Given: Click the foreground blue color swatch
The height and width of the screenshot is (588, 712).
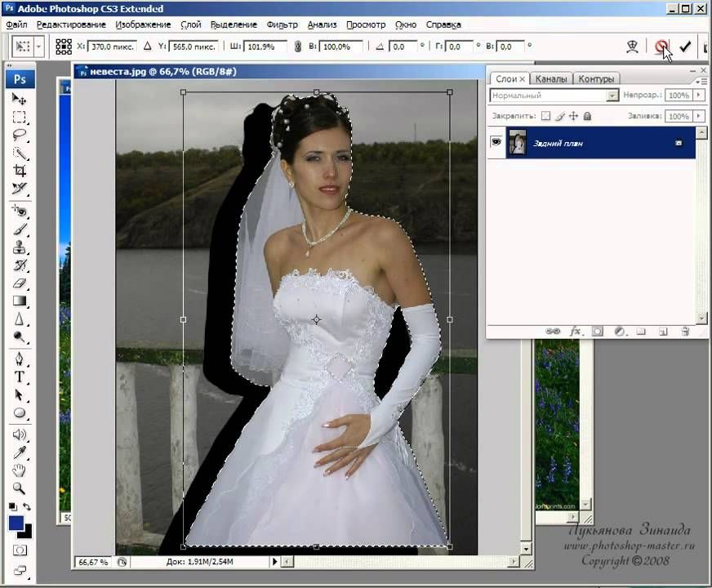Looking at the screenshot, I should coord(16,523).
